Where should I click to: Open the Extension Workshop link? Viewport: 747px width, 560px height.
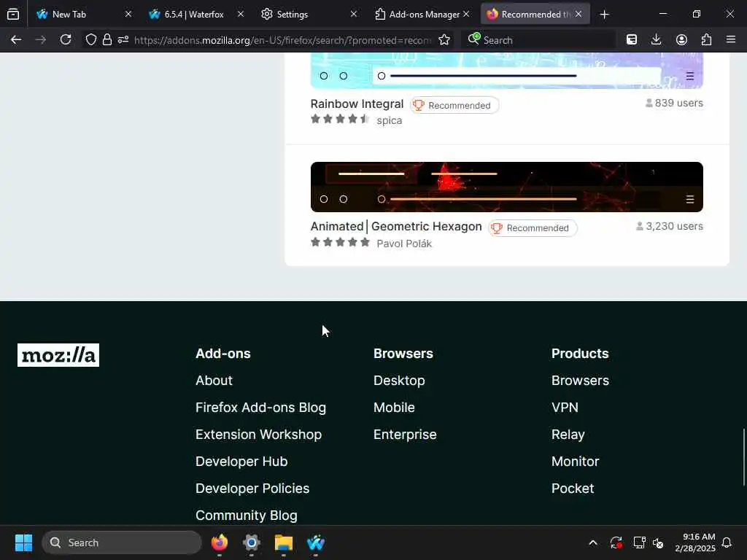coord(258,435)
